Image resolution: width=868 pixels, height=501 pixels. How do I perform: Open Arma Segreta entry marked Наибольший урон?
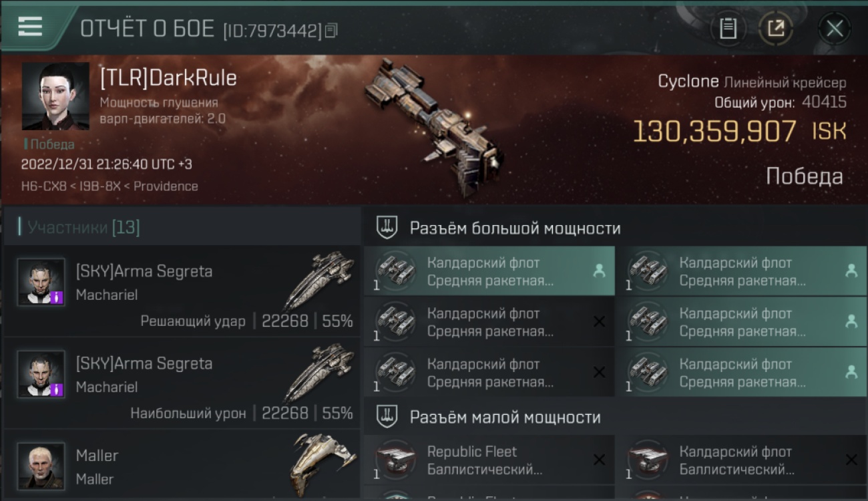[182, 383]
